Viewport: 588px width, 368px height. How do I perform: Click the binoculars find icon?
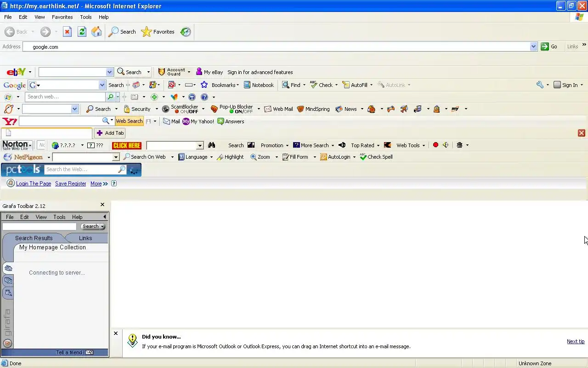click(x=211, y=145)
